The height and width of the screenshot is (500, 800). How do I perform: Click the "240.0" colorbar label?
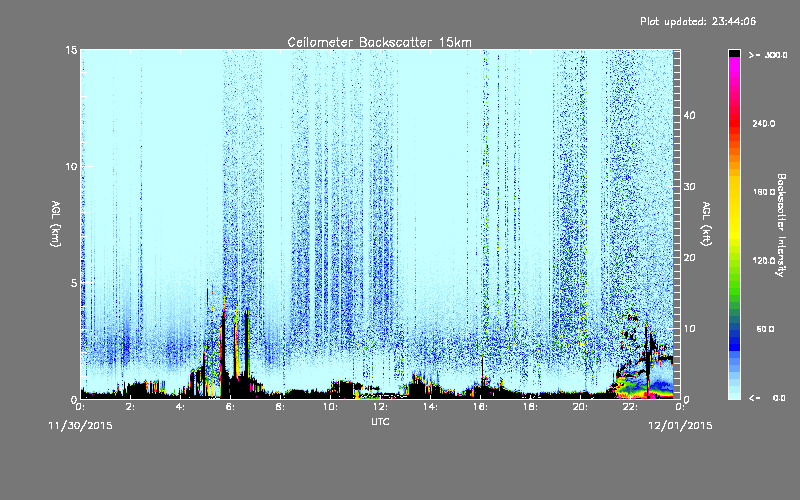[x=764, y=124]
